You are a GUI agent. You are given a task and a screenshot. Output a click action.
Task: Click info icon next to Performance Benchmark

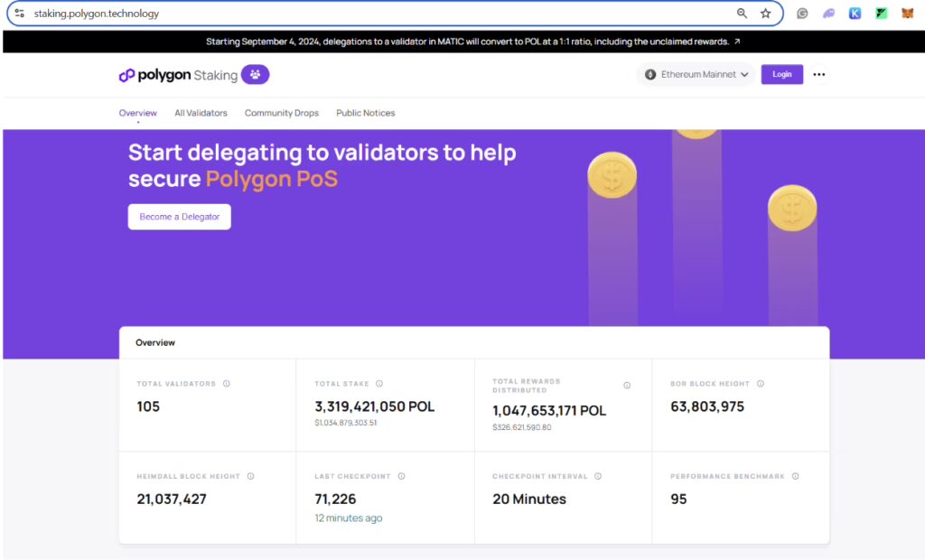coord(796,476)
